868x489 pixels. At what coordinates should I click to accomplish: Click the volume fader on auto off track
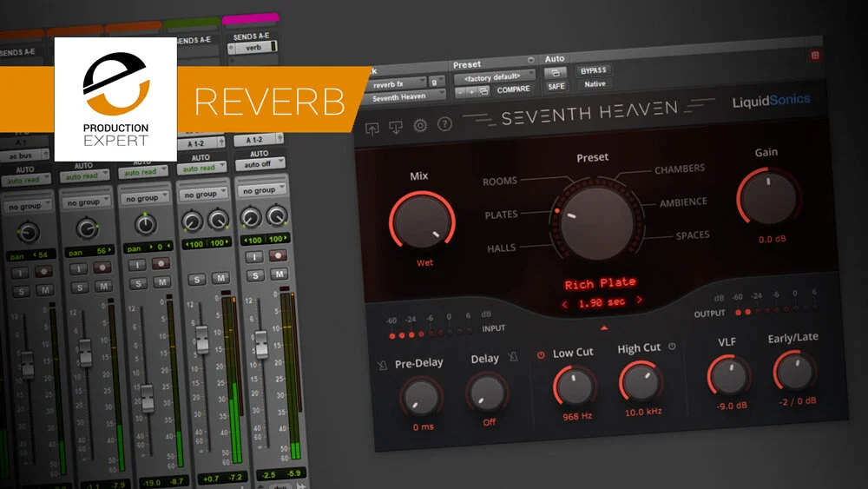(x=260, y=343)
